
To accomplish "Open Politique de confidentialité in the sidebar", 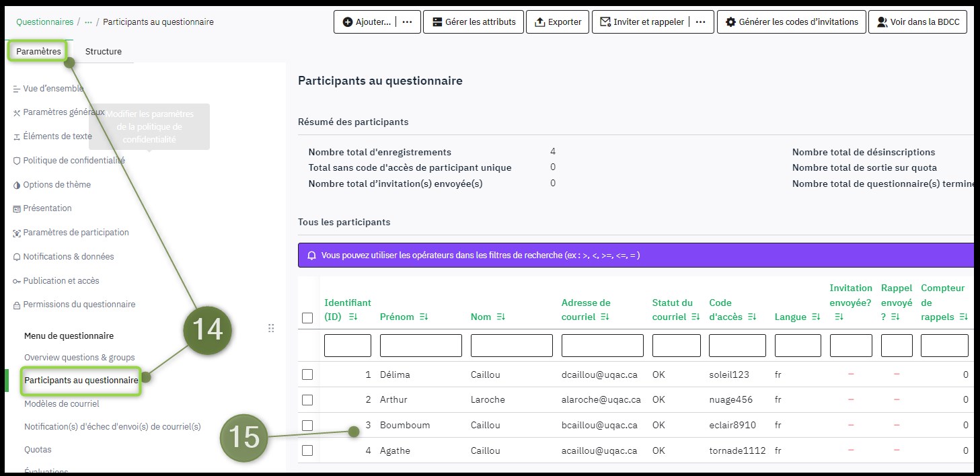I will click(x=73, y=161).
